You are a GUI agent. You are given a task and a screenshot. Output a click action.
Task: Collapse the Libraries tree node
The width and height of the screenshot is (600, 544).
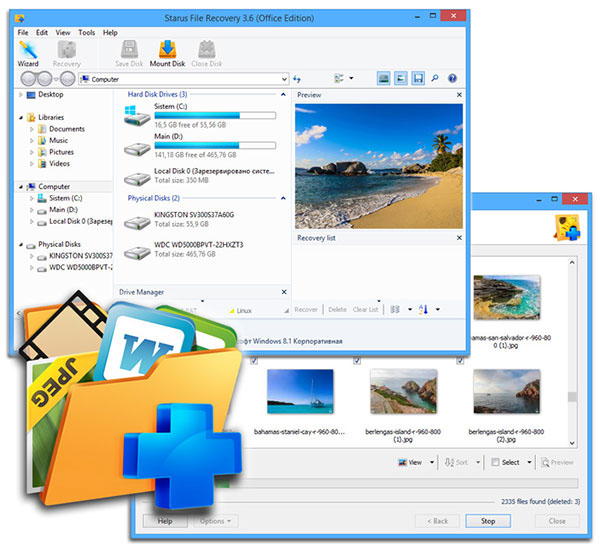pos(21,117)
